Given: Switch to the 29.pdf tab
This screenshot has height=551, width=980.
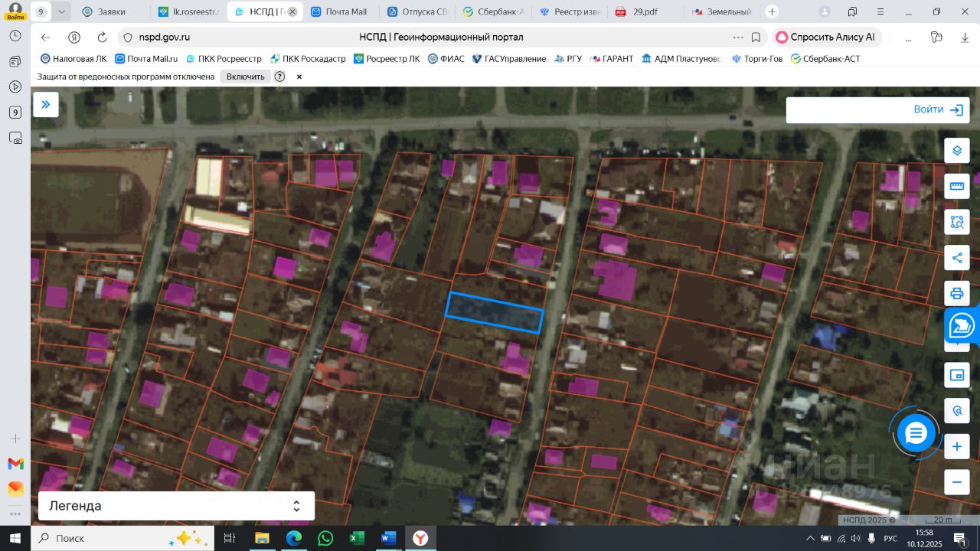Looking at the screenshot, I should click(645, 11).
